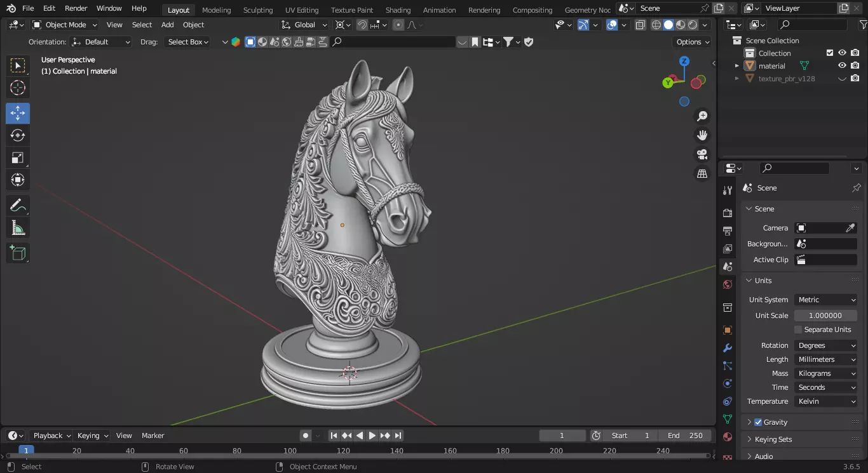The height and width of the screenshot is (473, 868).
Task: Open the Physics properties tab
Action: [728, 383]
